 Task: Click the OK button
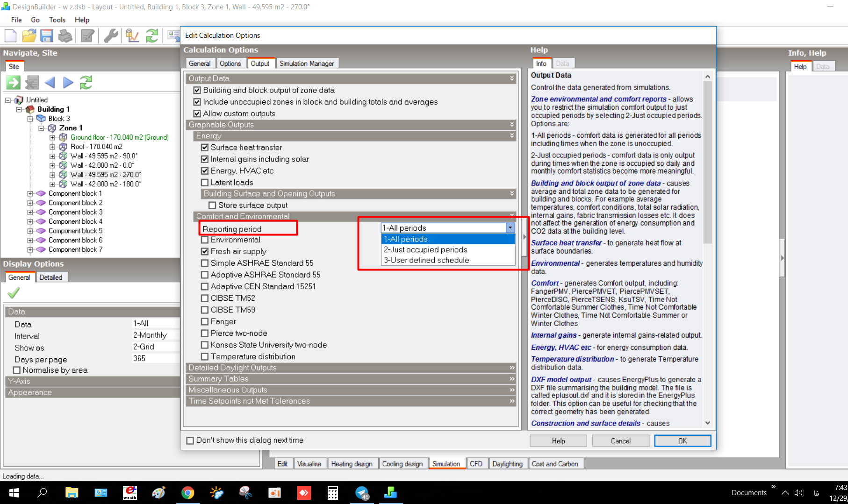click(683, 441)
